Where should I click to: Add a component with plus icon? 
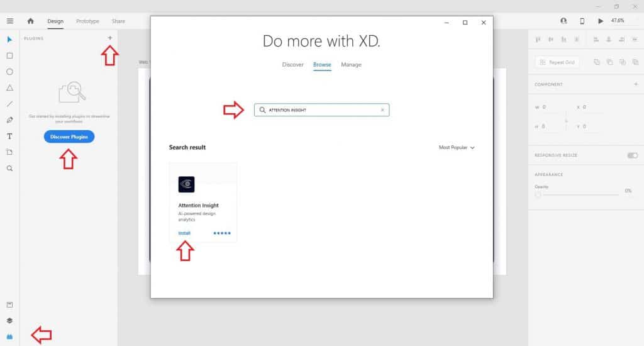pyautogui.click(x=636, y=84)
